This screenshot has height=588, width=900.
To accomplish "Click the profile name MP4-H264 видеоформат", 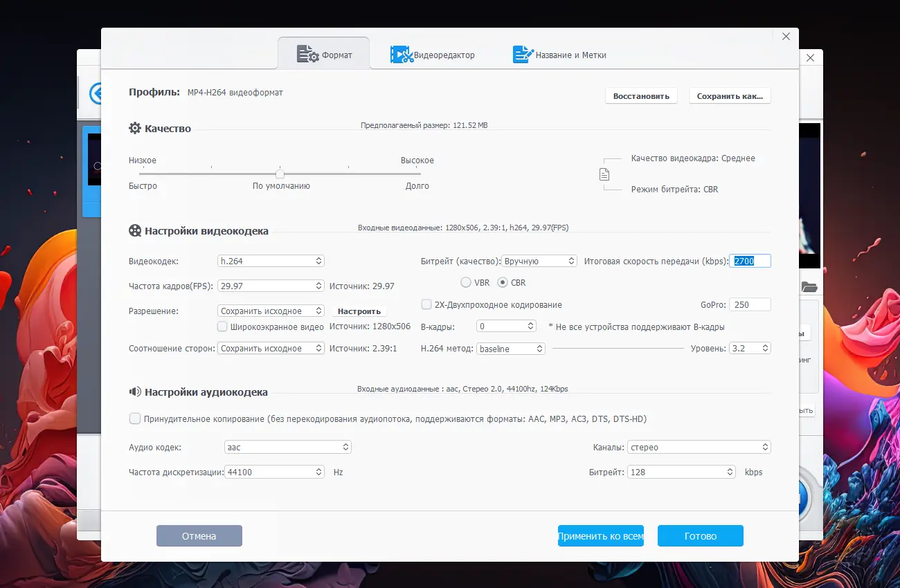I will point(235,92).
